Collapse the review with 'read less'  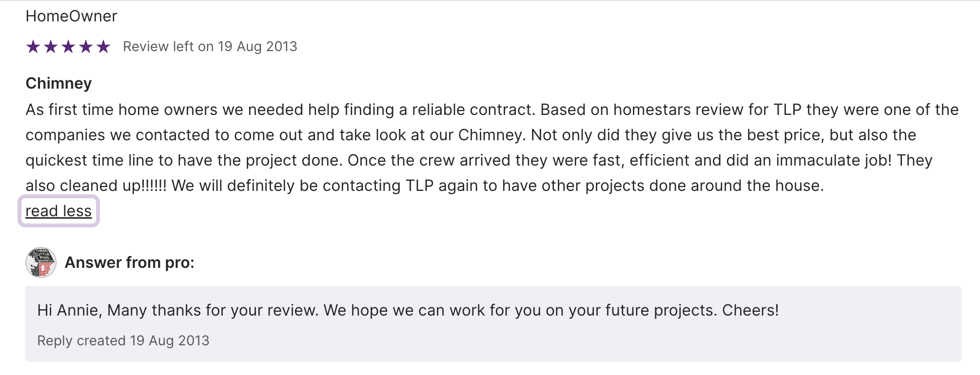tap(59, 211)
